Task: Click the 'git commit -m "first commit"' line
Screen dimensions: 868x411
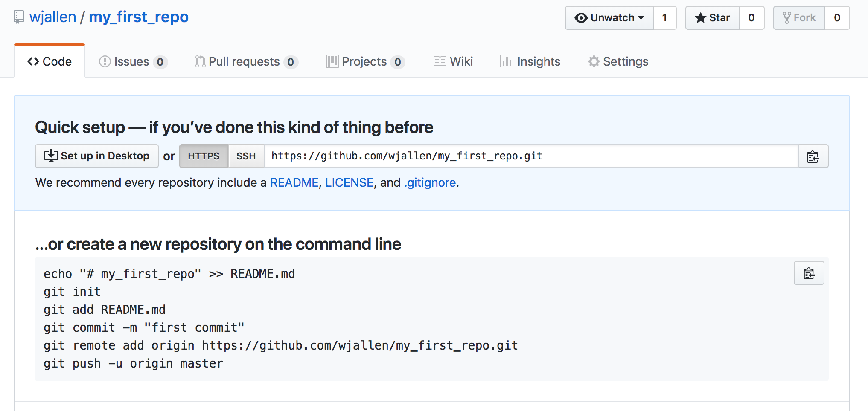Action: (144, 327)
